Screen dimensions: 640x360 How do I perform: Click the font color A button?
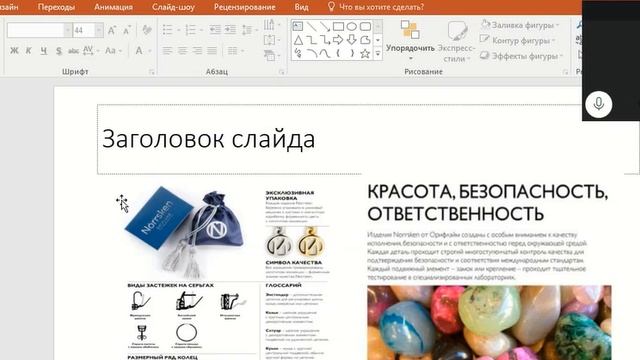click(x=139, y=51)
